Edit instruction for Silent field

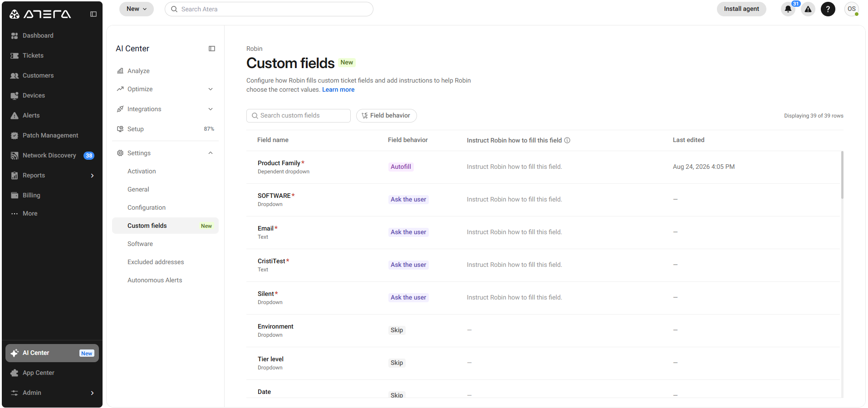tap(514, 297)
